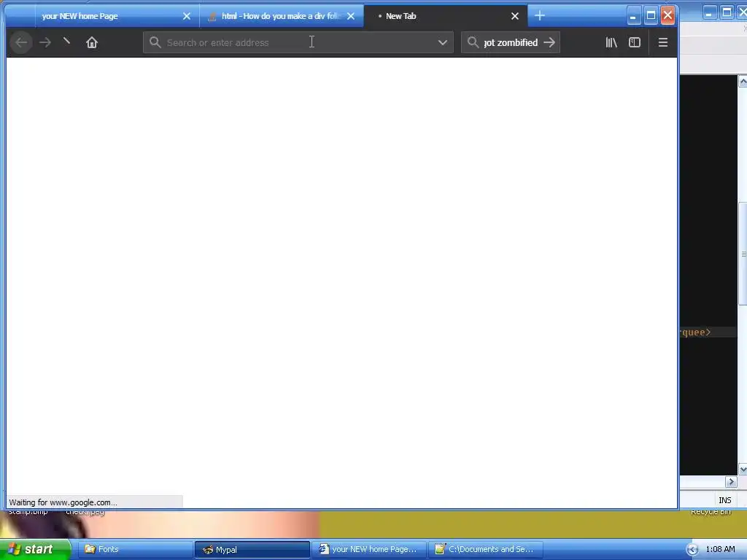Open the Home page icon
Screen dimensions: 747x560
(91, 42)
